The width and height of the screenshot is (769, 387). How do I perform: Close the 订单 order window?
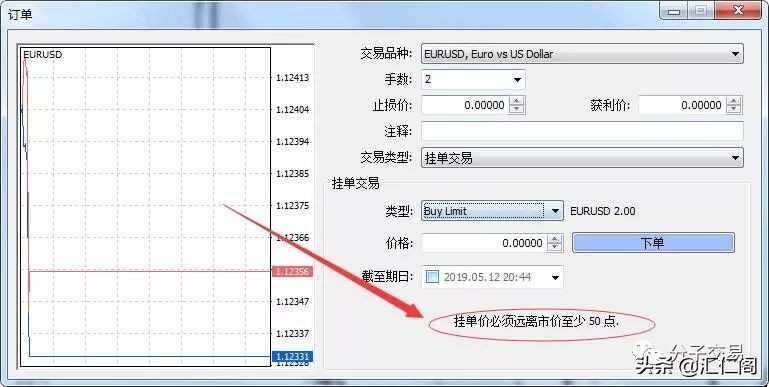(x=738, y=10)
